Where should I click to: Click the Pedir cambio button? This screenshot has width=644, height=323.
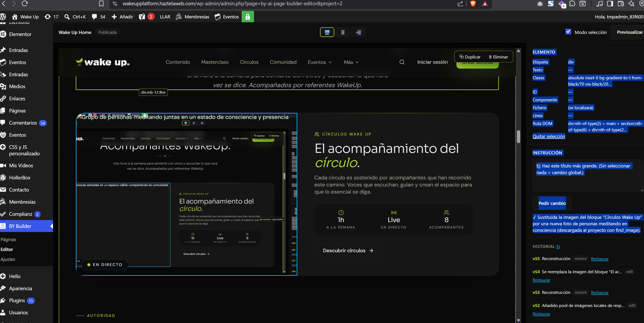[x=552, y=203]
